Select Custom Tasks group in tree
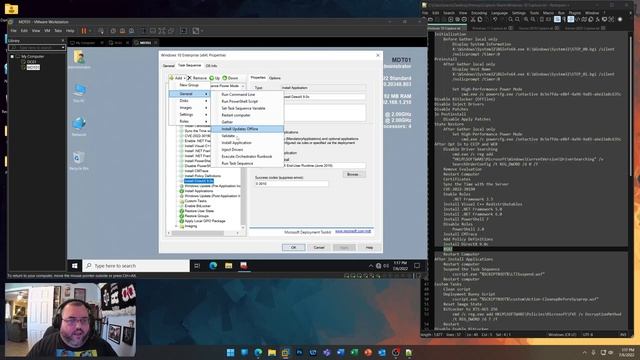 click(196, 201)
